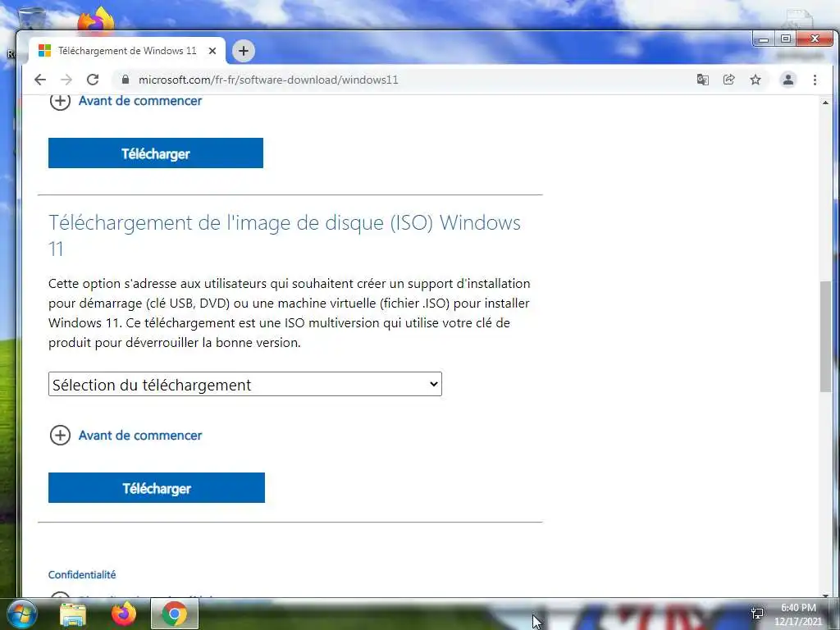Viewport: 840px width, 630px height.
Task: Bookmark this page with the star
Action: pos(756,80)
